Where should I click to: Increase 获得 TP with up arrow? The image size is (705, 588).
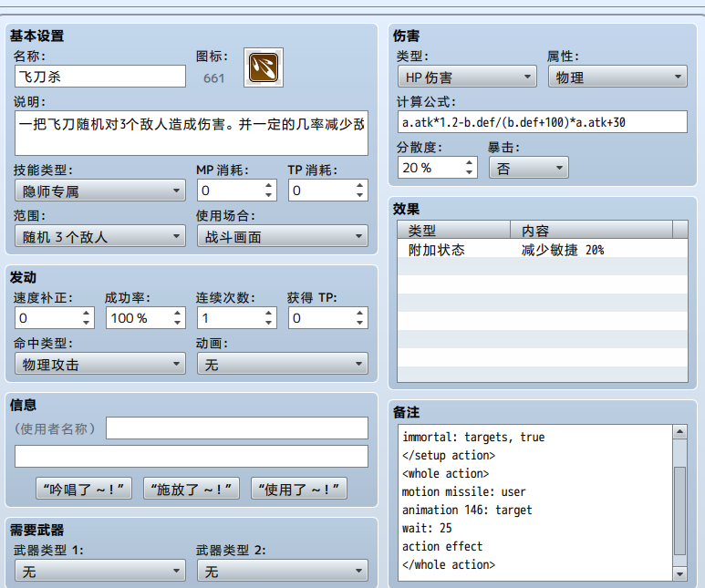pos(359,313)
